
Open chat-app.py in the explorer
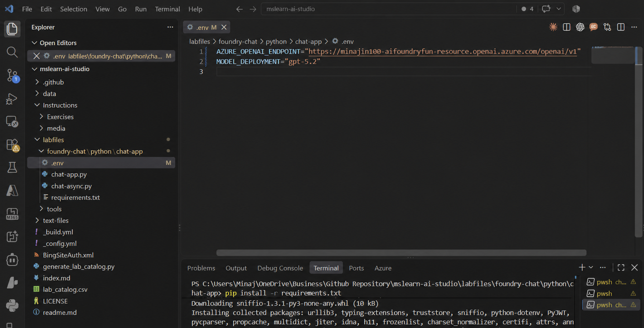pyautogui.click(x=69, y=174)
